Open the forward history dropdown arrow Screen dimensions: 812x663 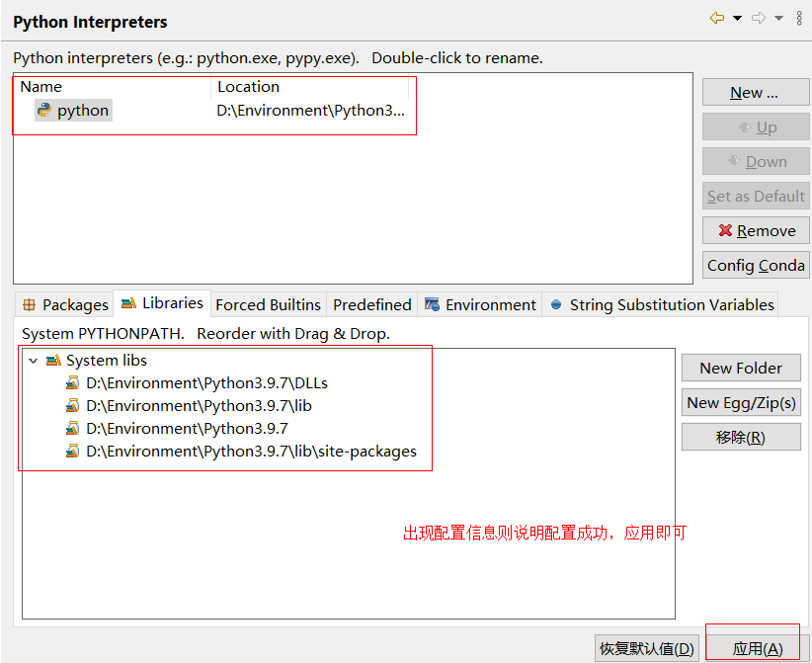tap(778, 19)
